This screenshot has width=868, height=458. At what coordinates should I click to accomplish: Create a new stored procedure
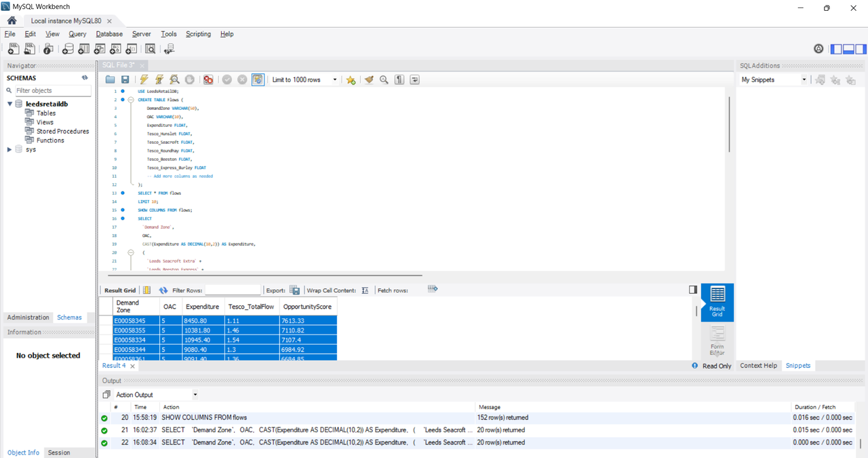pos(116,49)
